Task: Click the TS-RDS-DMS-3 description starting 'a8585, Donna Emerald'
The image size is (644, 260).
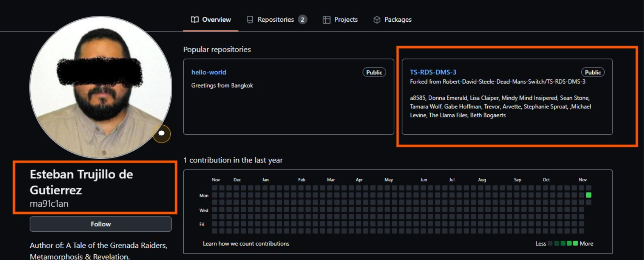Action: (500, 106)
